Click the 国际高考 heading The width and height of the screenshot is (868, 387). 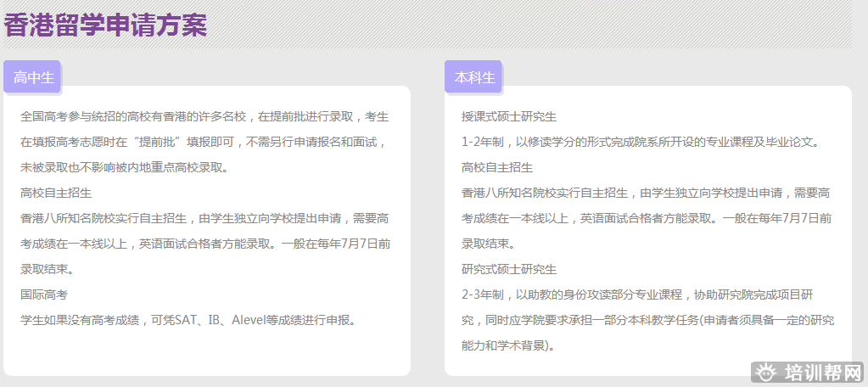coord(44,294)
